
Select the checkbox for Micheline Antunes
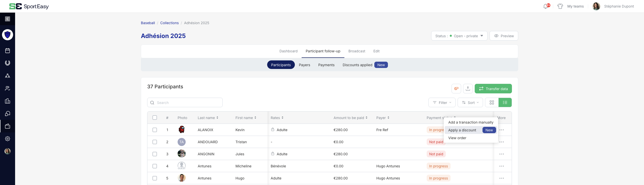click(x=155, y=166)
